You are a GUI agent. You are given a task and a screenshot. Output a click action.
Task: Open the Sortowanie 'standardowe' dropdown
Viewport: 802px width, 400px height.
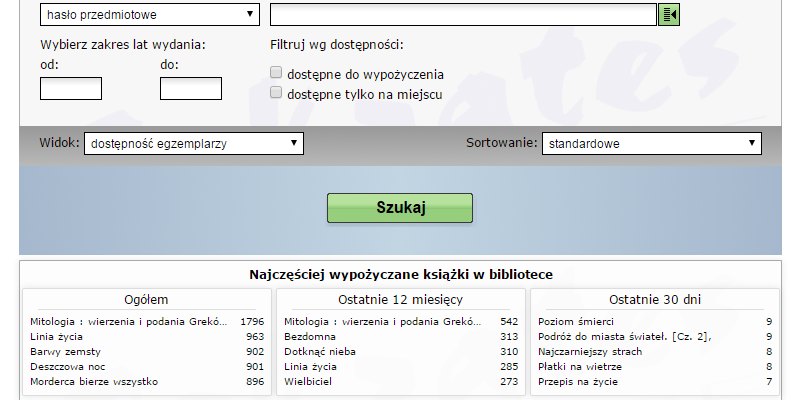tap(651, 144)
